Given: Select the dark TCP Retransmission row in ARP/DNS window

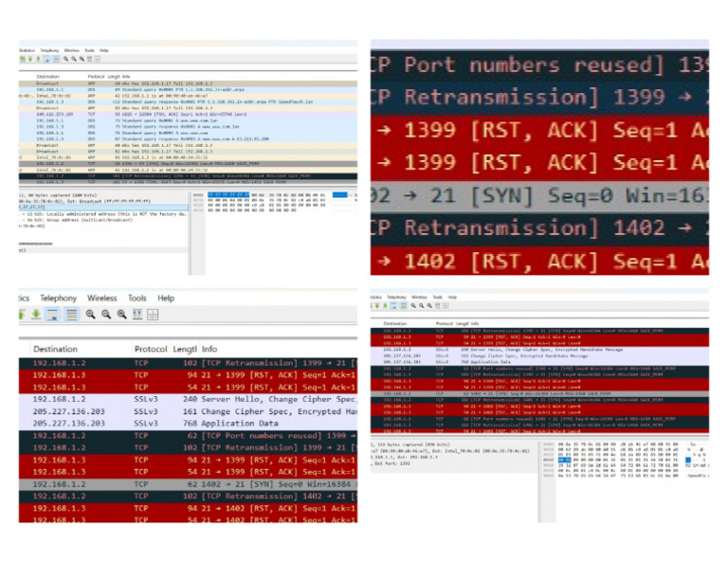Looking at the screenshot, I should click(x=188, y=176).
